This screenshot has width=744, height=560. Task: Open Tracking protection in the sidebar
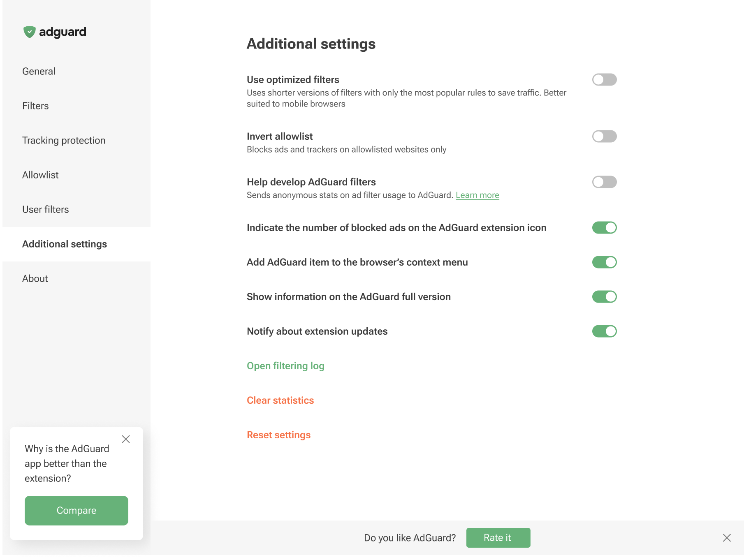point(76,141)
